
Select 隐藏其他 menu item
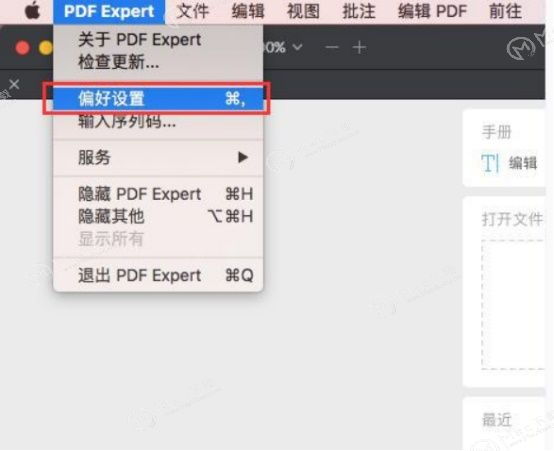158,216
